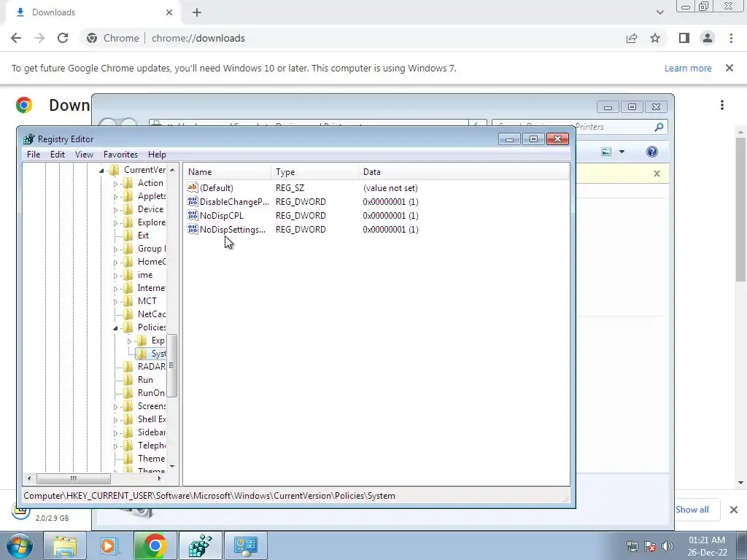Open the Windows Start button
747x560 pixels.
(20, 545)
